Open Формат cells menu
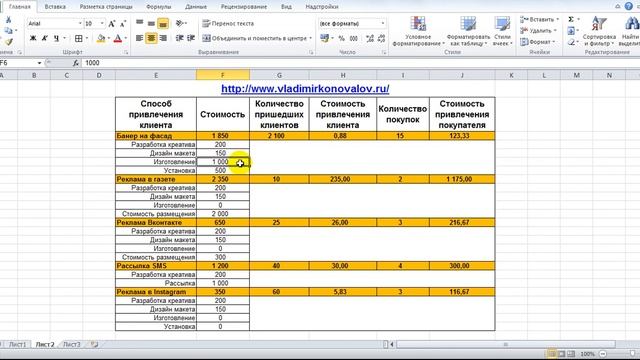Viewport: 640px width, 360px height. [538, 42]
